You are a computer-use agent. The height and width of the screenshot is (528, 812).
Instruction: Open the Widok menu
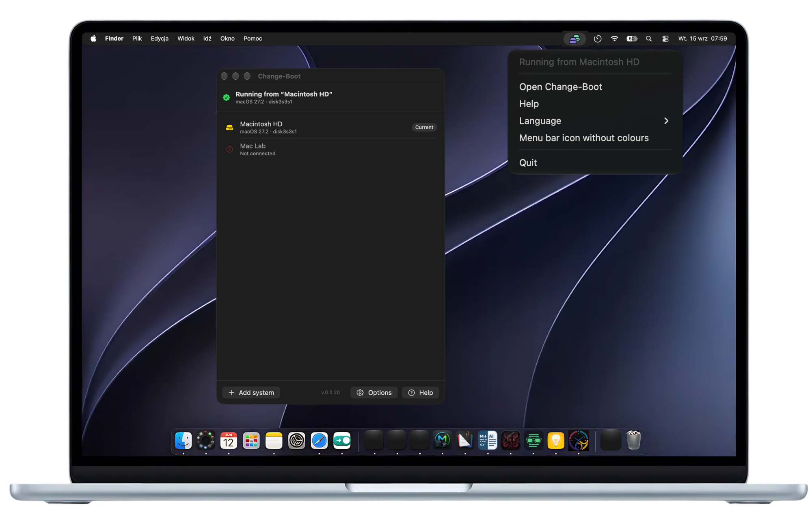point(186,39)
